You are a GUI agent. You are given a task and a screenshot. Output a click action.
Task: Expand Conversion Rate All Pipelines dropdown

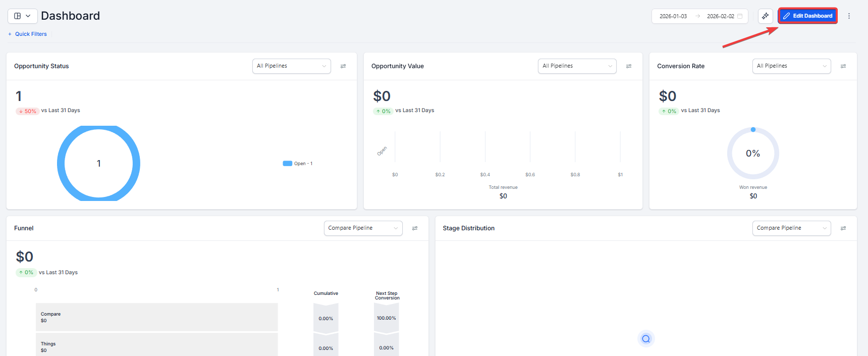click(791, 66)
